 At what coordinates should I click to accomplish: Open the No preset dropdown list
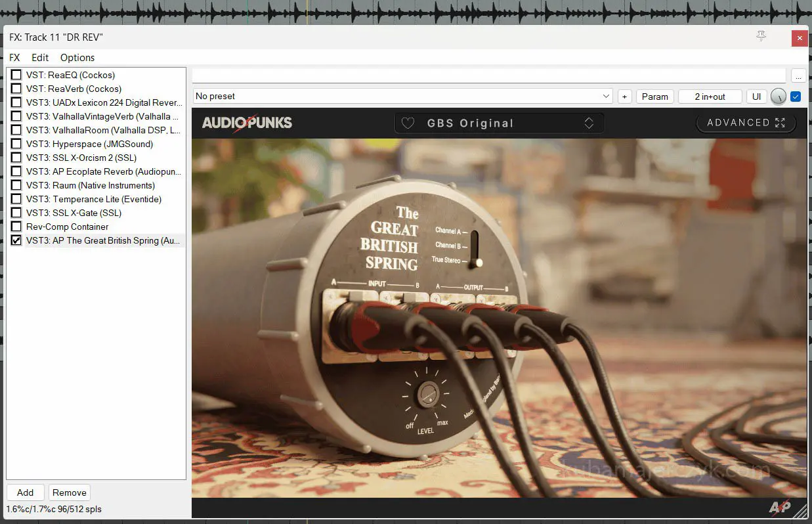tap(402, 97)
